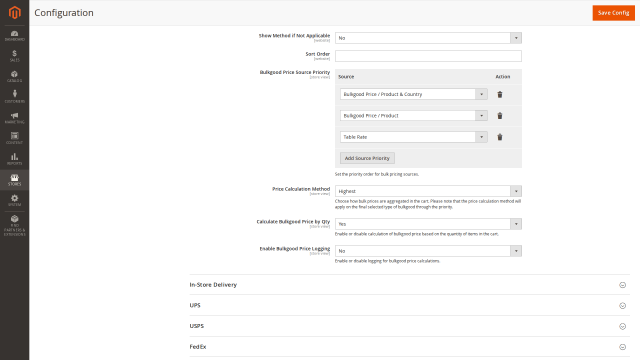Viewport: 640px width, 360px height.
Task: Expand the UPS section
Action: tap(409, 305)
